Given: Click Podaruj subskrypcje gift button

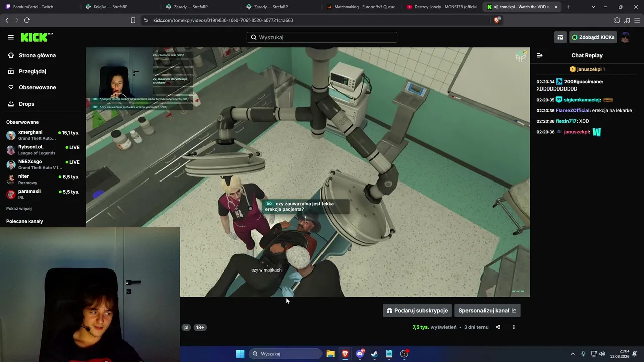Looking at the screenshot, I should (417, 310).
